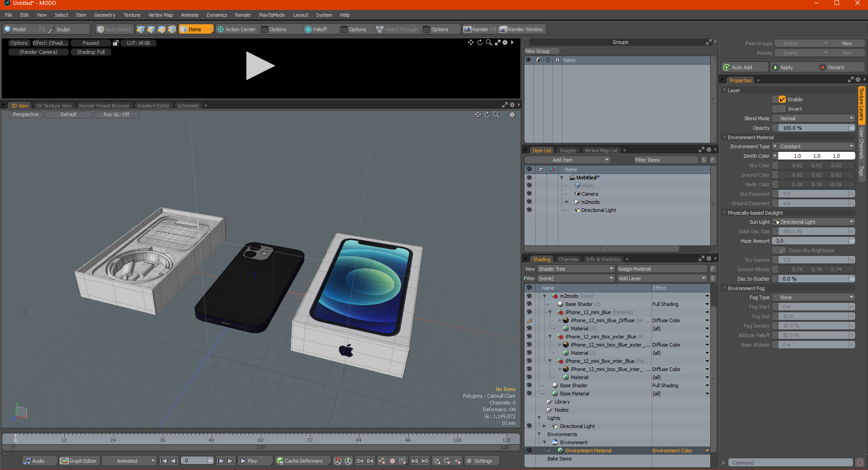Click the Discard button

(841, 67)
